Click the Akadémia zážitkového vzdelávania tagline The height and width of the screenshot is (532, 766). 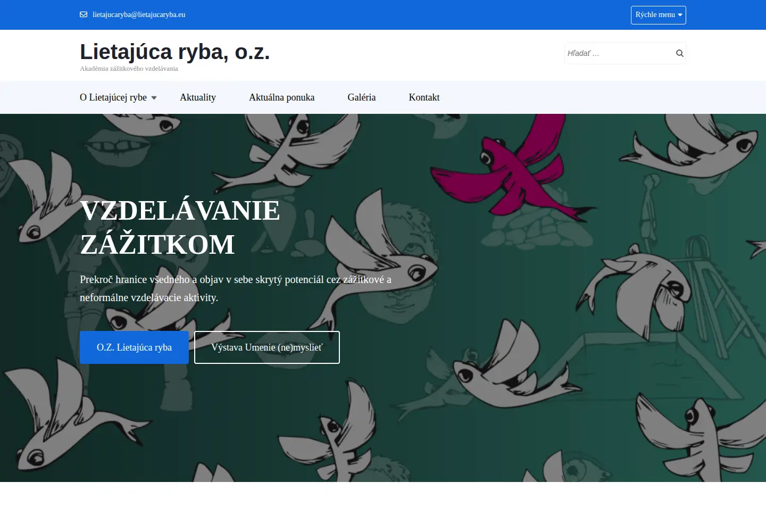[129, 69]
